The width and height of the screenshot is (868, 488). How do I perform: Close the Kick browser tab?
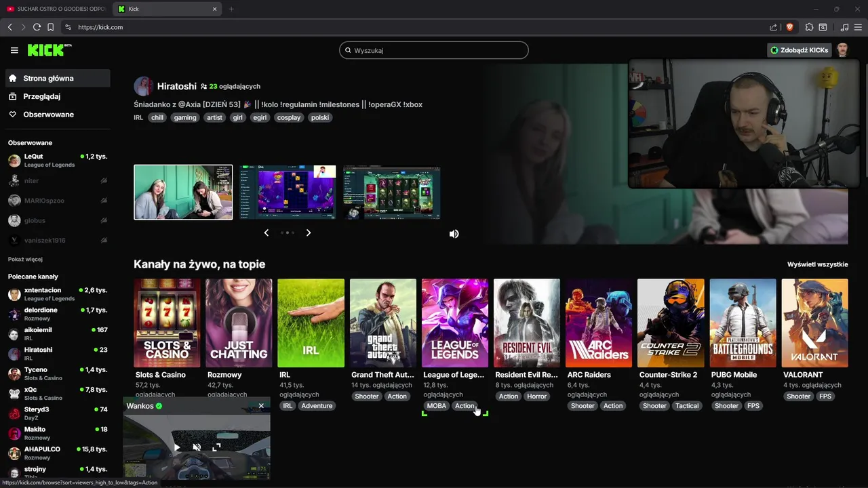(x=215, y=9)
